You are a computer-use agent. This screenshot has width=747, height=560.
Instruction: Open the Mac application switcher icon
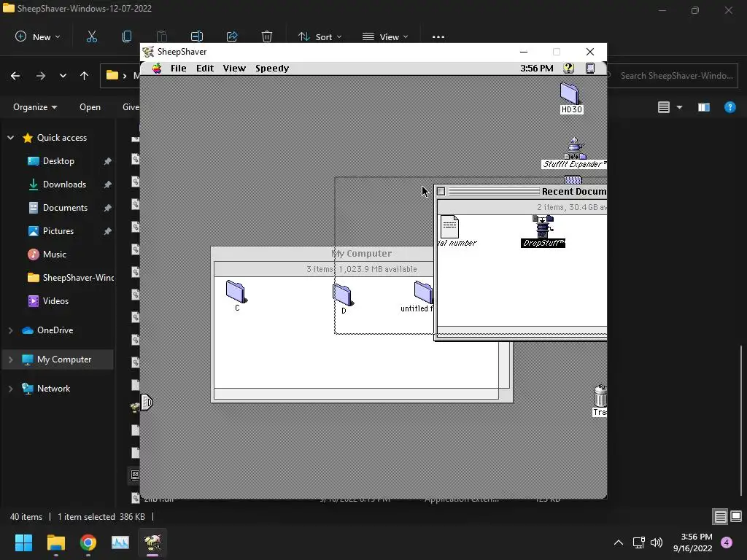[589, 68]
